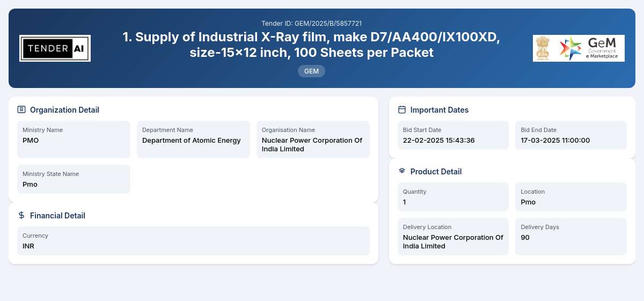Click the Important Dates calendar icon
The height and width of the screenshot is (301, 644).
click(402, 109)
